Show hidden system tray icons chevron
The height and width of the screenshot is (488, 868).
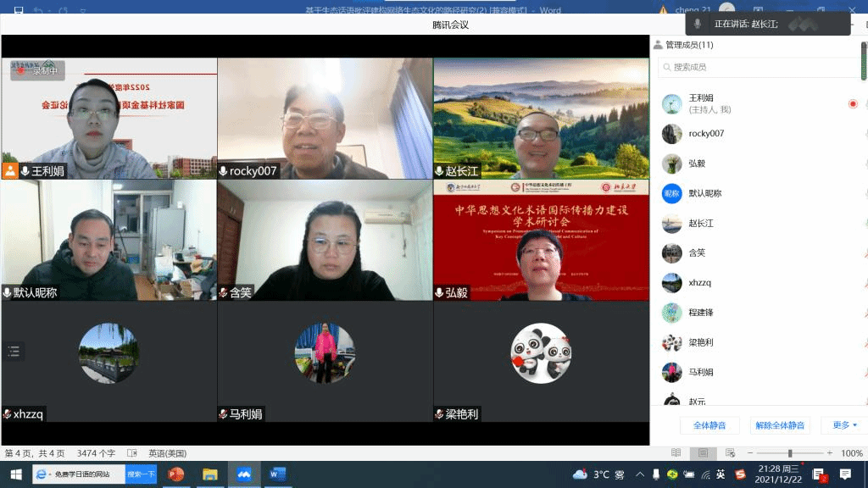(x=640, y=474)
